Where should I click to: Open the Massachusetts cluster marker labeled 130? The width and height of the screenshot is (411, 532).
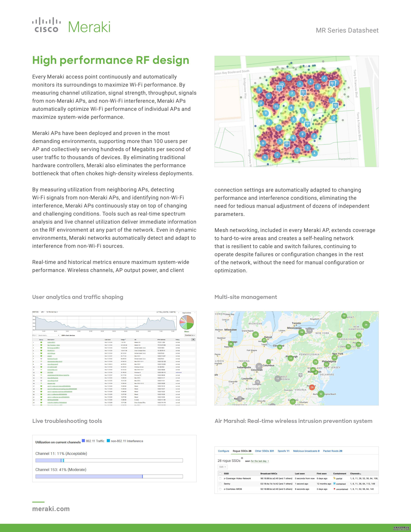(359, 335)
